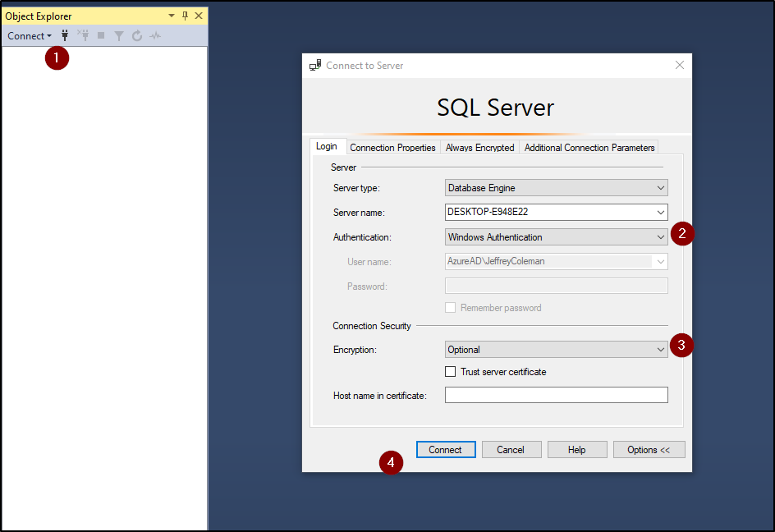The height and width of the screenshot is (532, 775).
Task: Open the Server type Database Engine dropdown
Action: tap(556, 188)
